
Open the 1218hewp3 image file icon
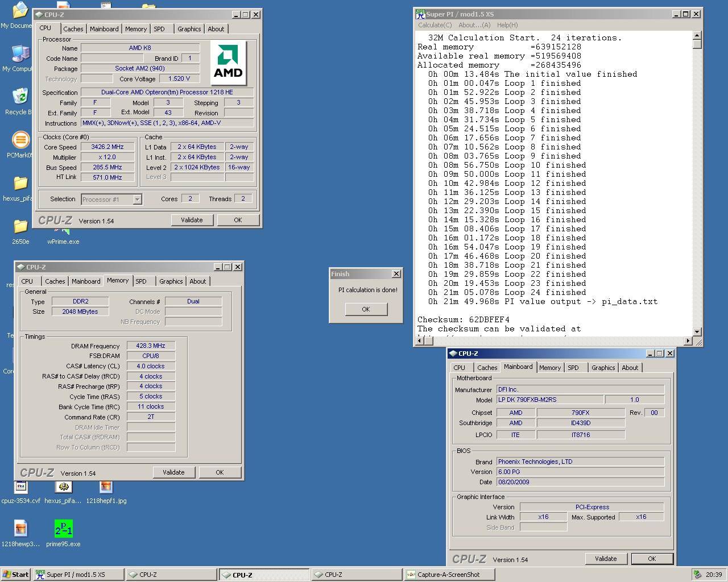(x=20, y=529)
